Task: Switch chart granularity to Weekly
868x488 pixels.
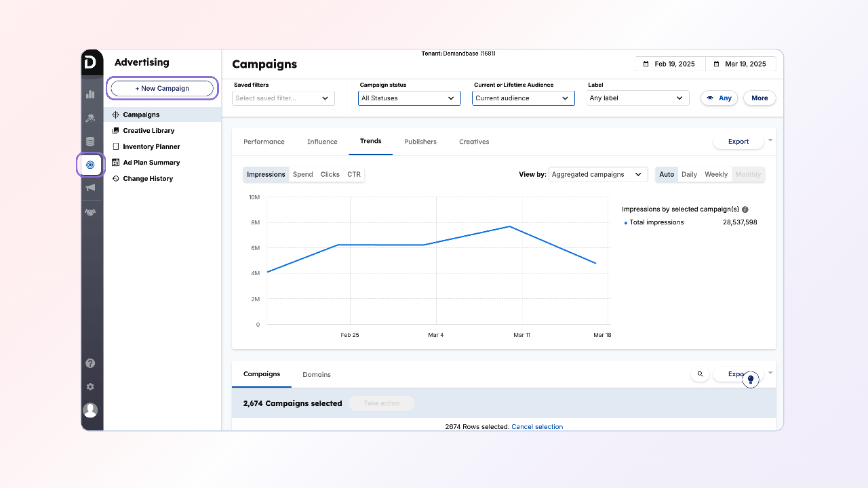Action: [716, 174]
